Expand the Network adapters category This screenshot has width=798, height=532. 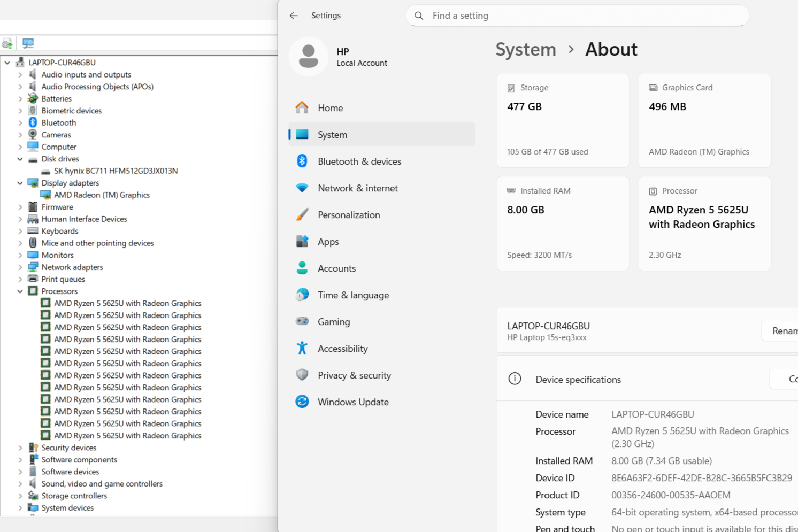pyautogui.click(x=20, y=267)
